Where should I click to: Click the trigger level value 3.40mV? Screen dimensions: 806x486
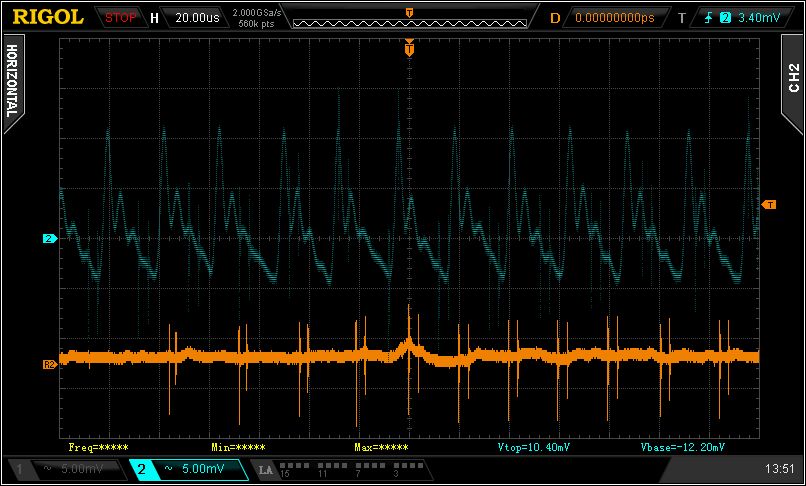[x=759, y=18]
